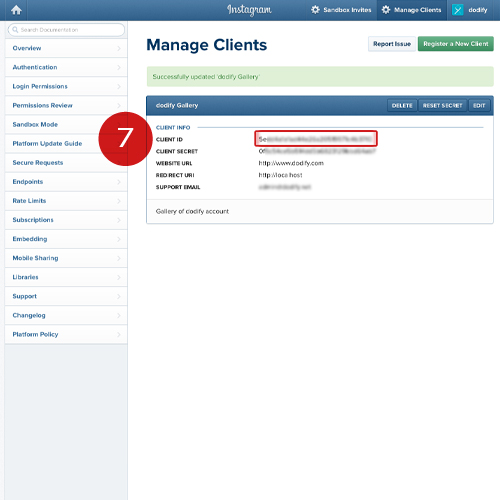
Task: Click the chevron next to Embedding
Action: [119, 239]
